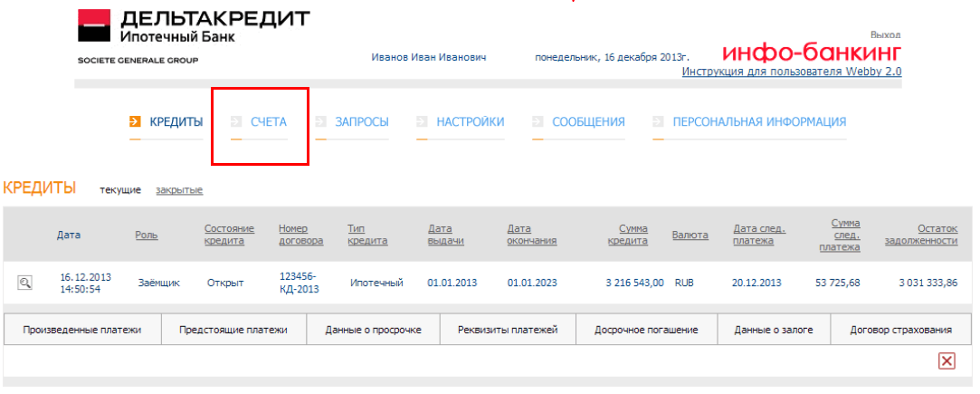
Task: Click the magnifier icon in the loan row
Action: tap(24, 283)
